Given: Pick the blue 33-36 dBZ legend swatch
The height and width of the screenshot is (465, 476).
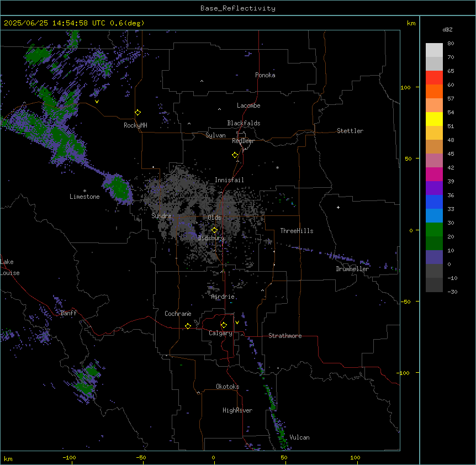Looking at the screenshot, I should pos(434,202).
